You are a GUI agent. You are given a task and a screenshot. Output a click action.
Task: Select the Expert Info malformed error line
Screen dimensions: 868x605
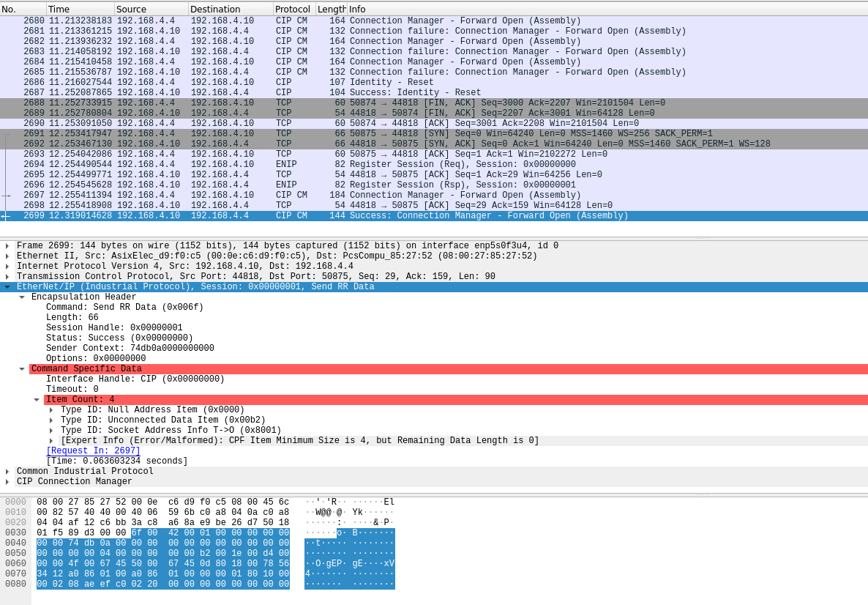[x=220, y=440]
